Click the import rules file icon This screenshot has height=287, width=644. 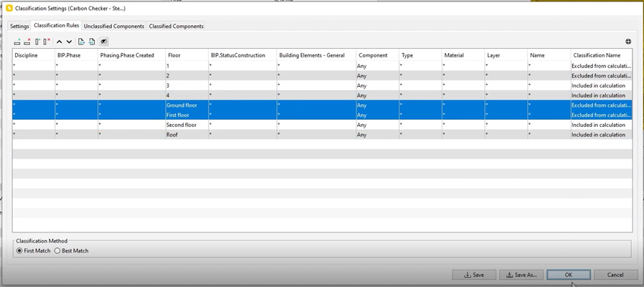tap(92, 42)
